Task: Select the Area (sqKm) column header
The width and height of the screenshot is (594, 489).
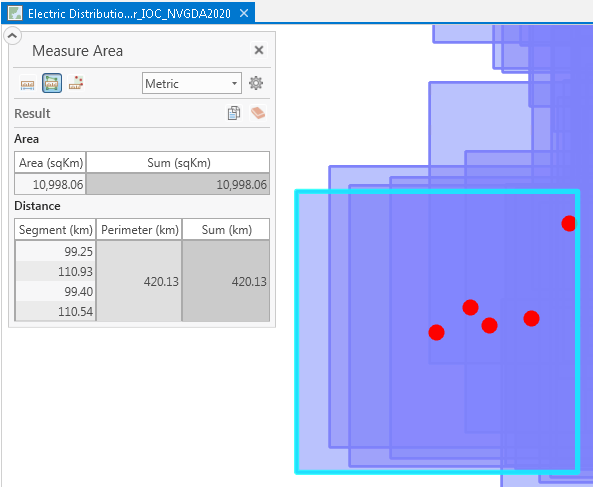Action: (x=50, y=163)
